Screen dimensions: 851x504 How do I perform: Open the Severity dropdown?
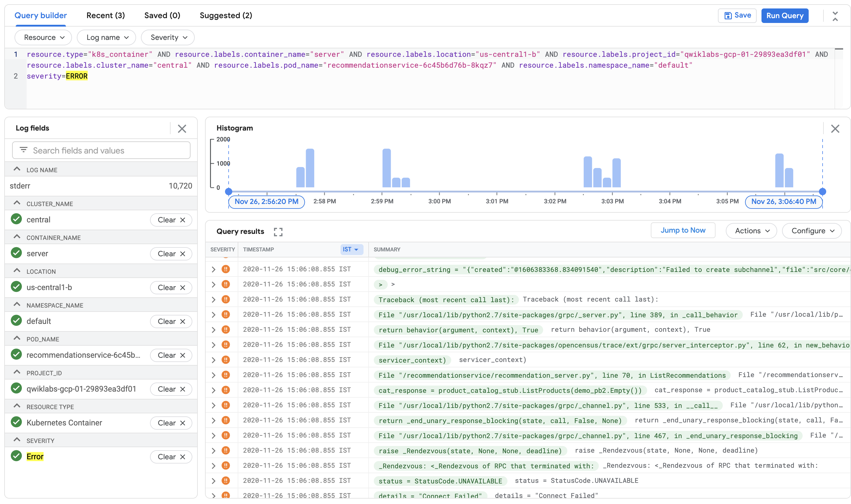[168, 37]
